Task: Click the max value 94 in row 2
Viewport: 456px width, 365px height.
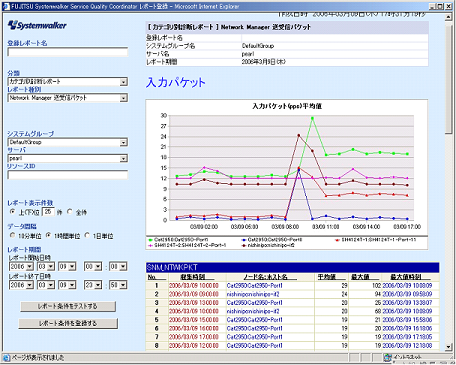Action: coord(378,294)
